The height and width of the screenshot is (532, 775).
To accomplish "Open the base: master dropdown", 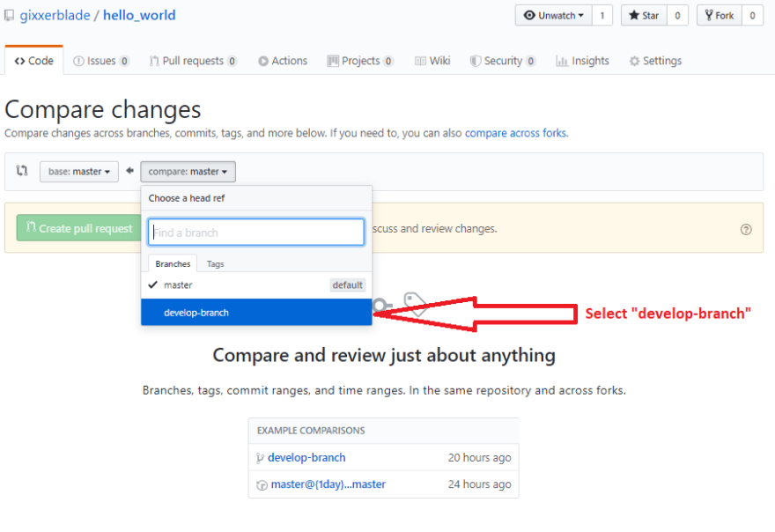I will click(79, 172).
